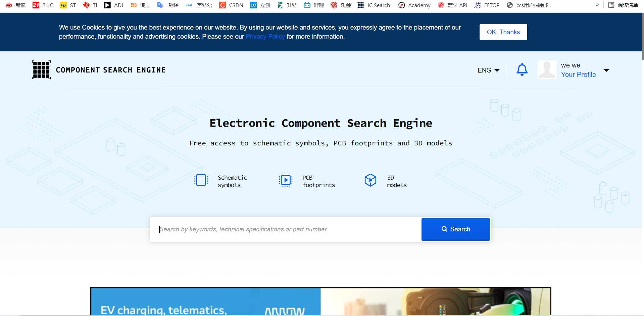The image size is (644, 316).
Task: Expand the Your Profile dropdown arrow
Action: [607, 70]
